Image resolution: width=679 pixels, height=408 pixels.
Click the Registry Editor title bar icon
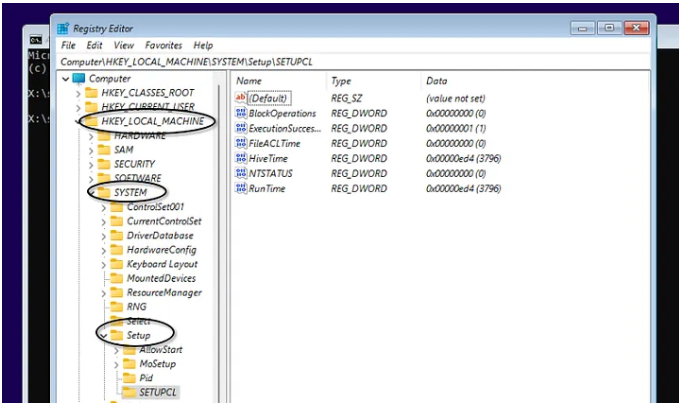pyautogui.click(x=63, y=29)
